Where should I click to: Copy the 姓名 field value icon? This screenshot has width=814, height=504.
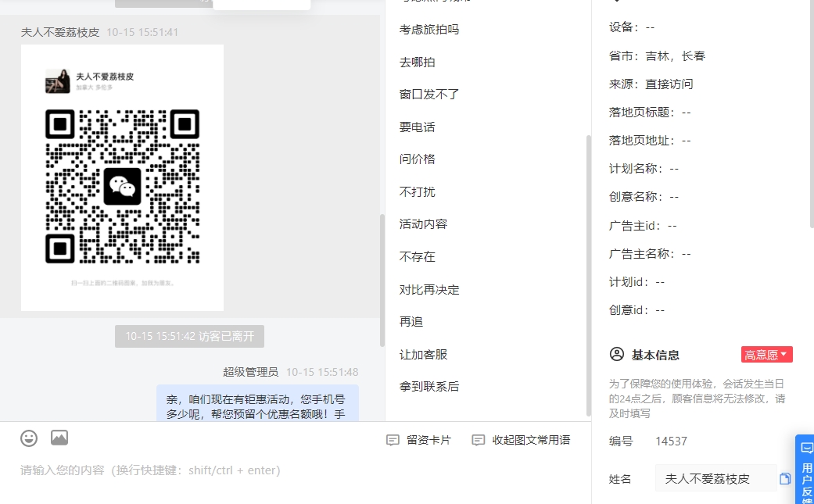tap(785, 478)
